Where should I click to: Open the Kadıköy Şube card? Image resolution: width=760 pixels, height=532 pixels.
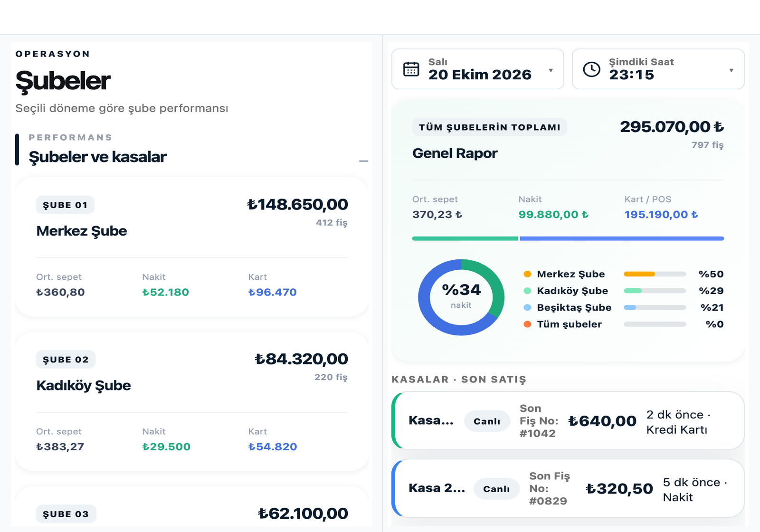click(x=192, y=401)
